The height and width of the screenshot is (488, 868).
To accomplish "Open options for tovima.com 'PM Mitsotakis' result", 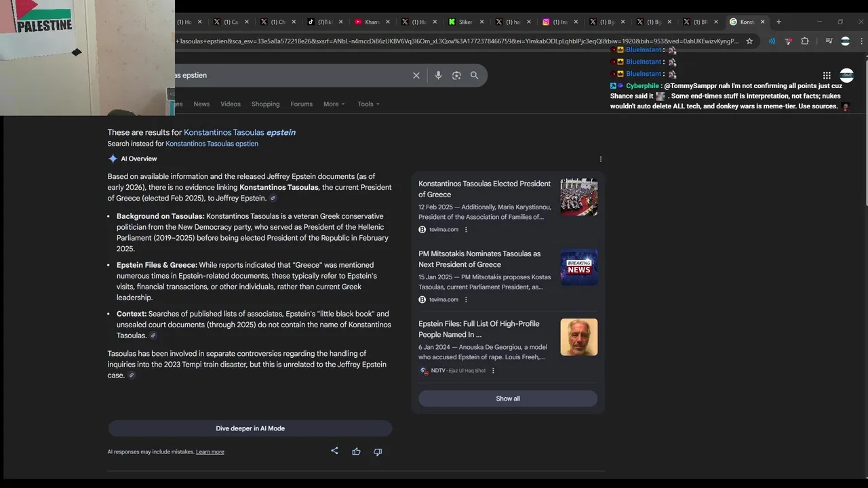I will point(466,300).
